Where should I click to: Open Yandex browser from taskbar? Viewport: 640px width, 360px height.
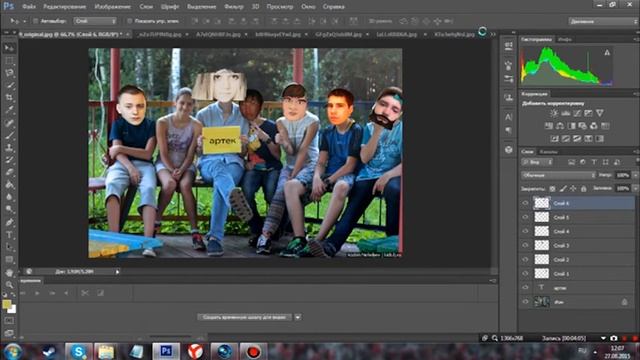click(196, 351)
